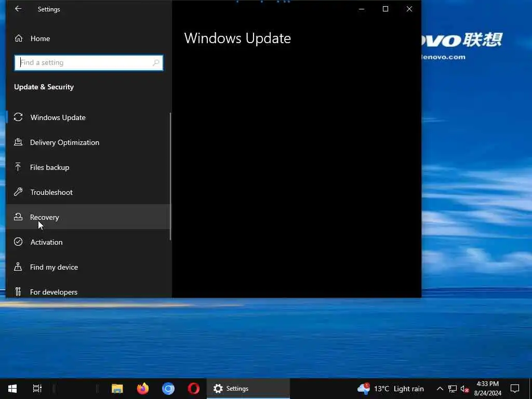Launch Opera from the taskbar
The width and height of the screenshot is (532, 399).
194,389
